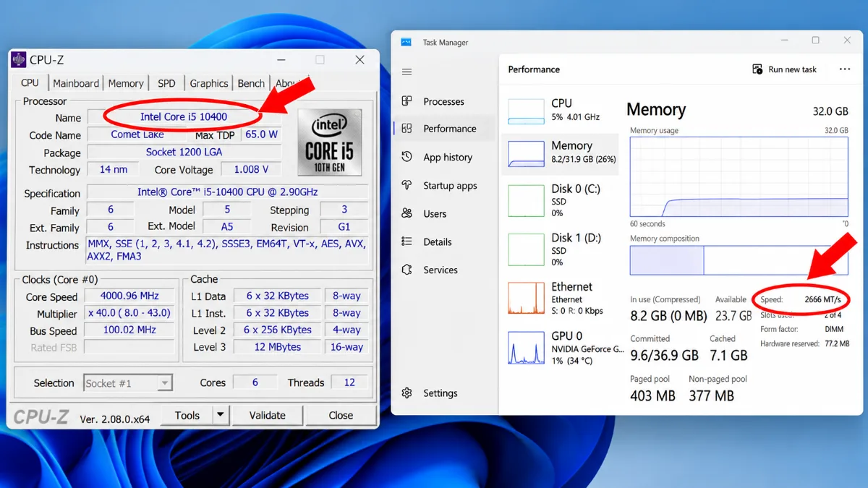
Task: Open the SPD tab in CPU-Z
Action: click(166, 83)
